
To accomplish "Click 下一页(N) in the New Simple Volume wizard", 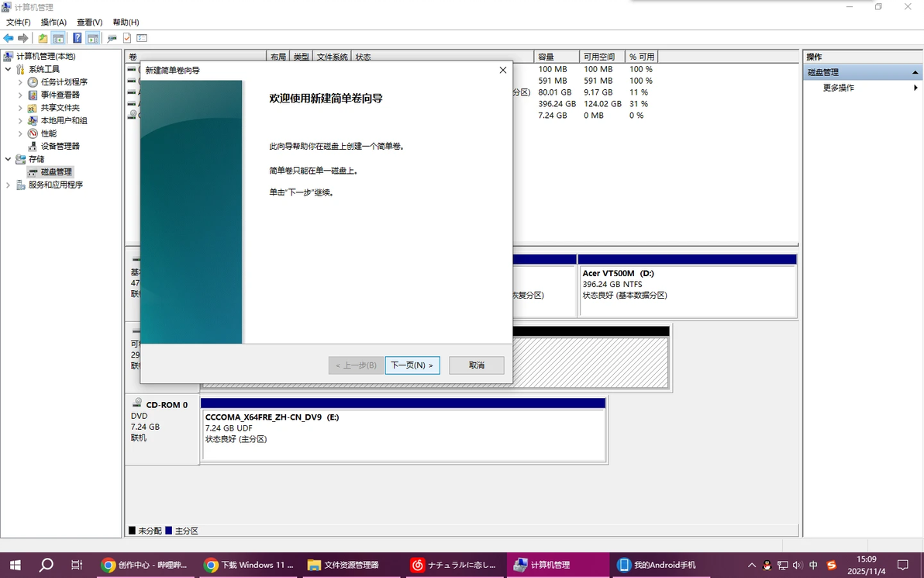I will 412,365.
